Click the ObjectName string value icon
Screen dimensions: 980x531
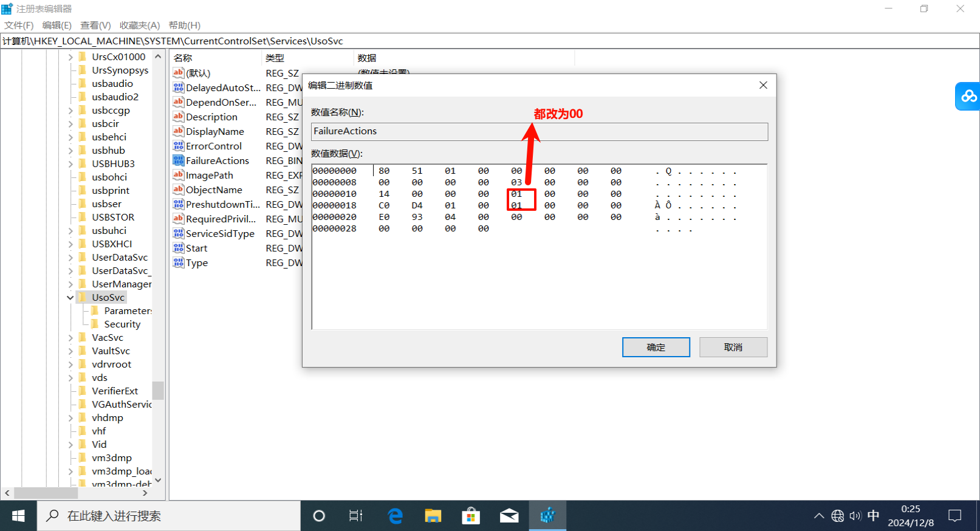[178, 190]
